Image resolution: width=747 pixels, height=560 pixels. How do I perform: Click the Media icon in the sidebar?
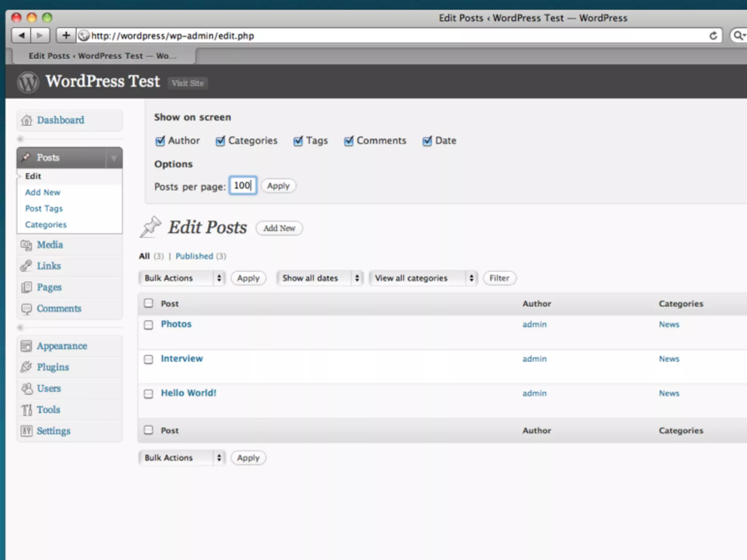pyautogui.click(x=26, y=245)
